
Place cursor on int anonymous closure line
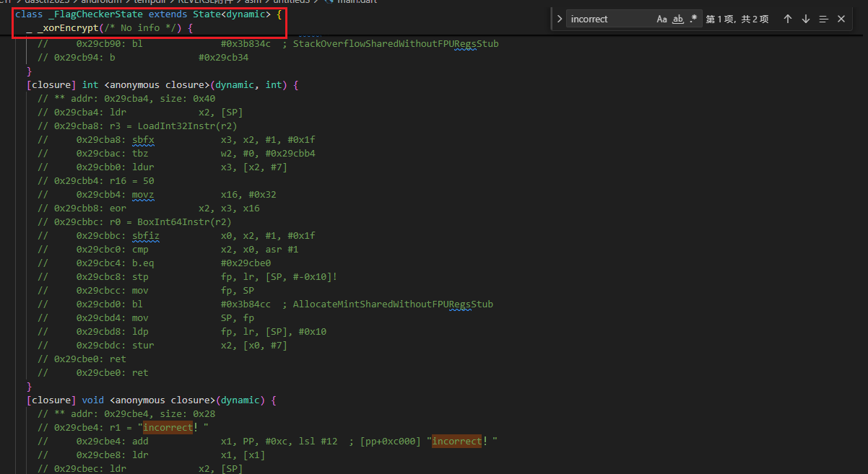pos(162,85)
